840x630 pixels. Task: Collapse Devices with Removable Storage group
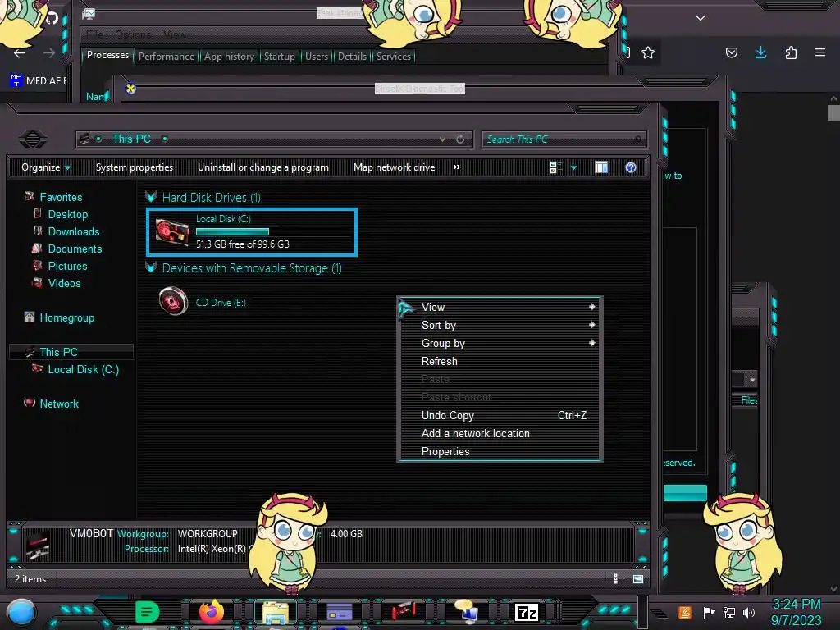click(151, 267)
